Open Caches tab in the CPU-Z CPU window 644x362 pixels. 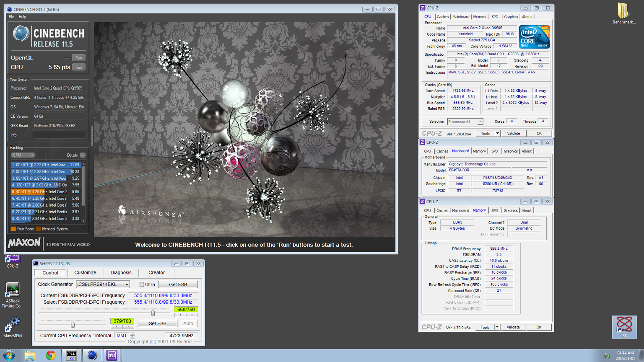tap(443, 17)
